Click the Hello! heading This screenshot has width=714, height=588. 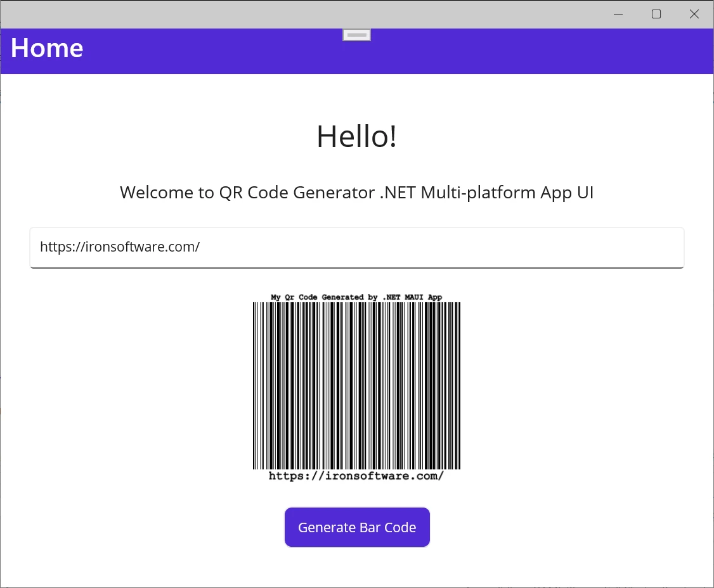pyautogui.click(x=356, y=136)
